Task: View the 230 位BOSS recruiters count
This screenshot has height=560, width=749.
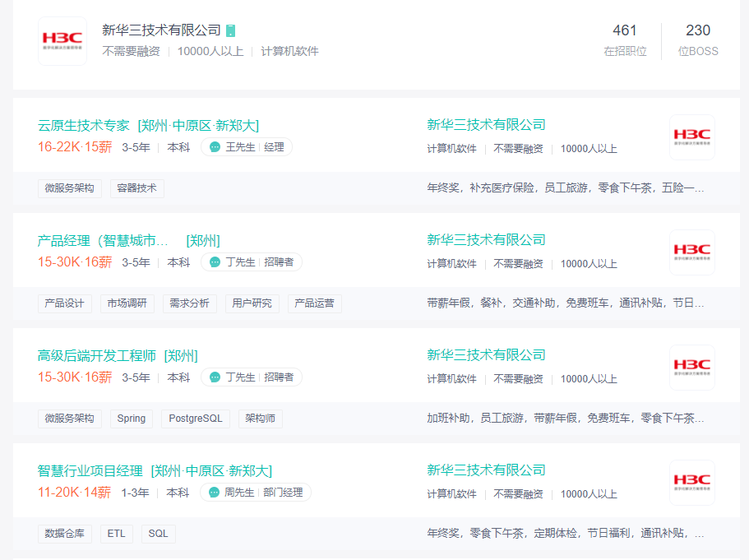Action: pos(698,39)
